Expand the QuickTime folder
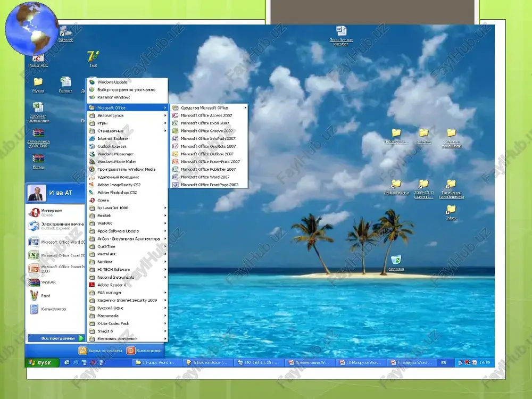 (x=127, y=247)
